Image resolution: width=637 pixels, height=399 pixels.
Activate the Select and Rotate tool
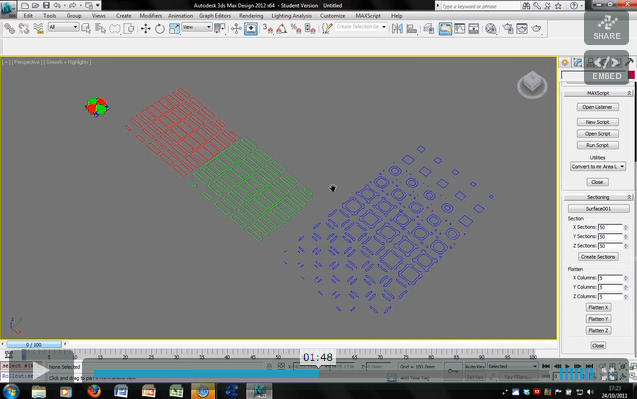pos(160,28)
